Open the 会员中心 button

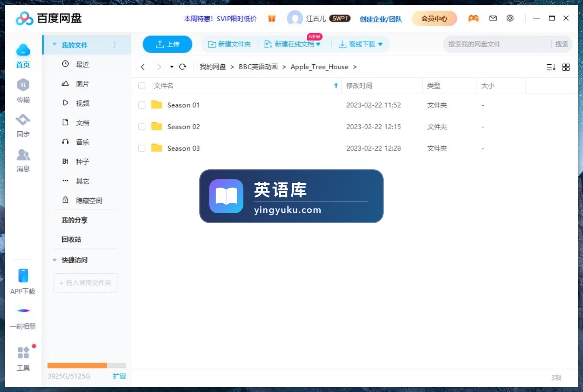434,19
